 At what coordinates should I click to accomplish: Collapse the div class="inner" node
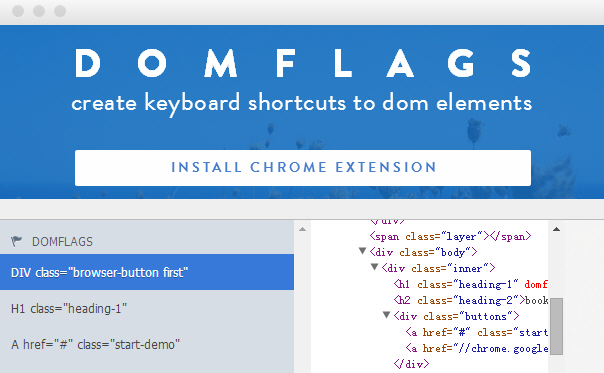tap(374, 267)
